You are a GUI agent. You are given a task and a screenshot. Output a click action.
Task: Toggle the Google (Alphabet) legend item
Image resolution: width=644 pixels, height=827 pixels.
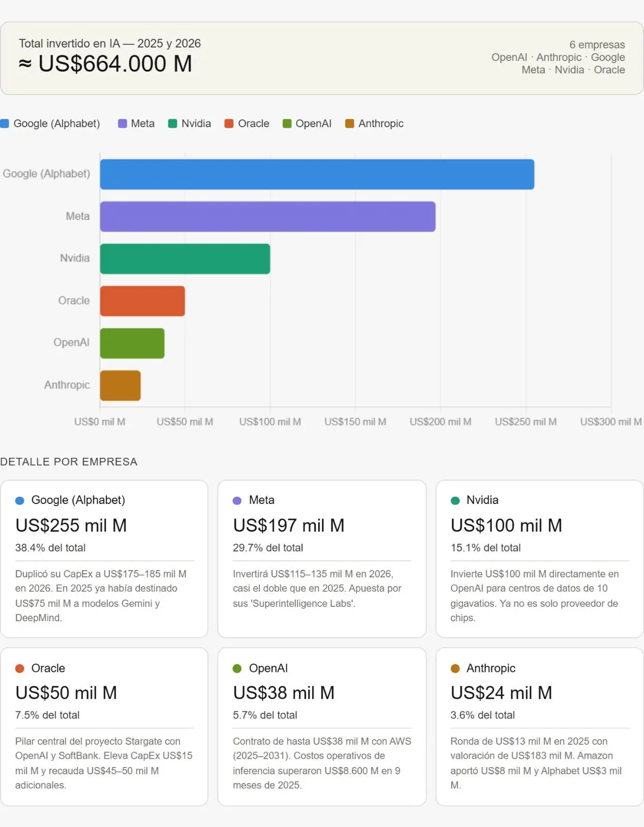[51, 124]
